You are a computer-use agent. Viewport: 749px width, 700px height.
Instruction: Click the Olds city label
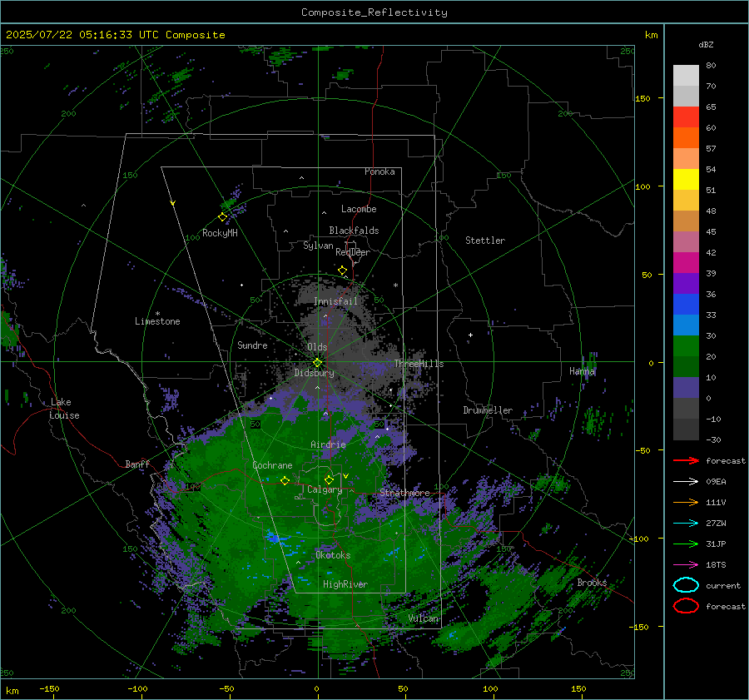(x=317, y=347)
